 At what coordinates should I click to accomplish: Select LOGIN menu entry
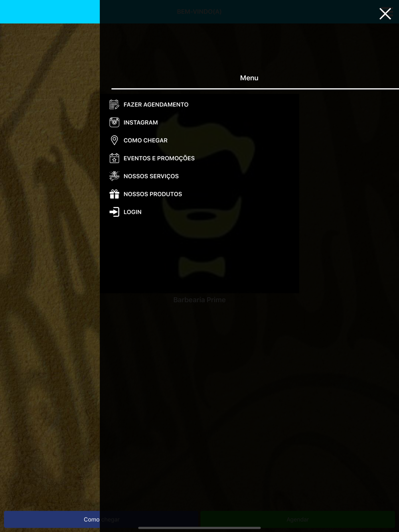tap(132, 212)
